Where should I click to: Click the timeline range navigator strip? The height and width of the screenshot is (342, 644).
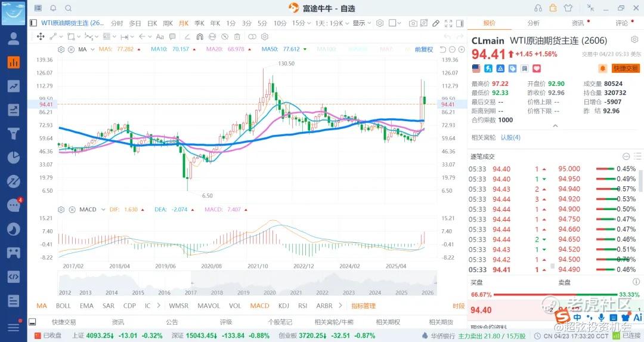pos(247,284)
